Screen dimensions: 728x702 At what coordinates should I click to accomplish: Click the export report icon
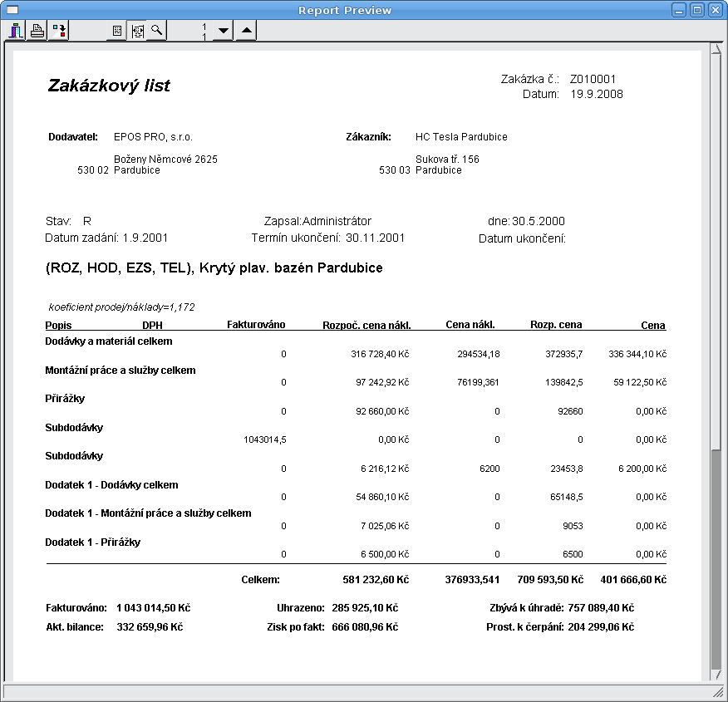[59, 32]
